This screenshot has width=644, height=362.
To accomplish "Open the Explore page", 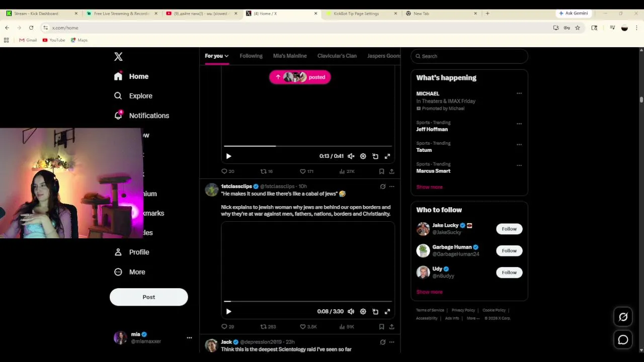I will 133,96.
